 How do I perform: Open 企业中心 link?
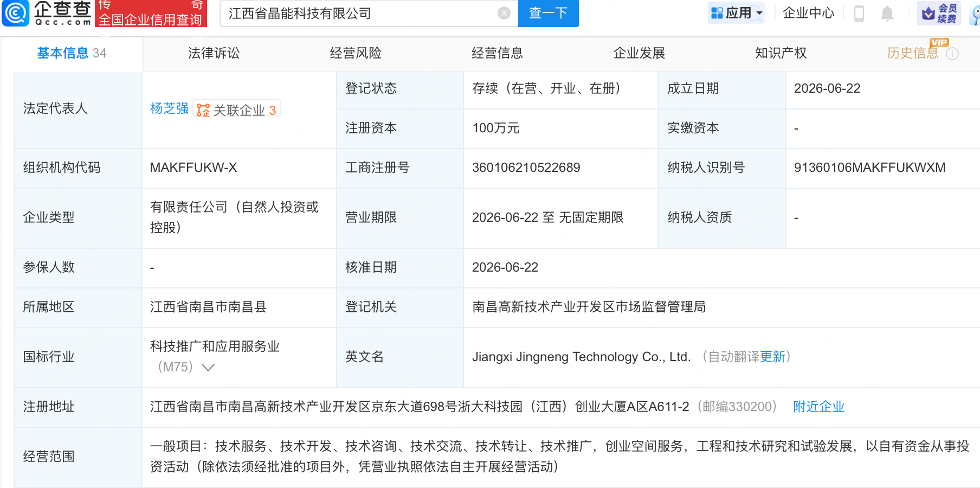[809, 13]
